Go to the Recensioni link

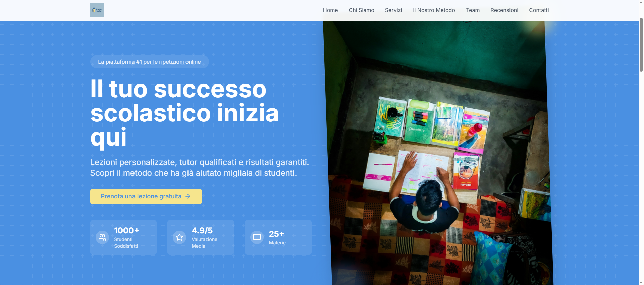pyautogui.click(x=504, y=10)
